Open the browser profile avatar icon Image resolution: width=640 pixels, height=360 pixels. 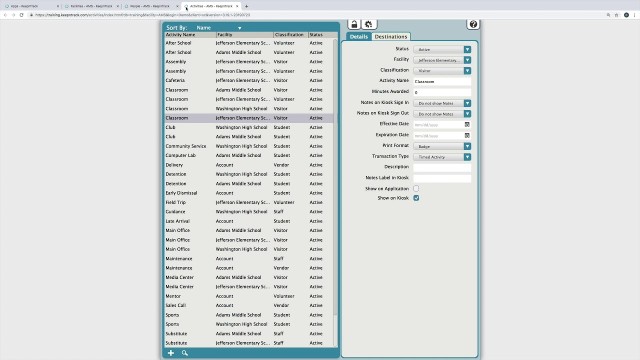(x=626, y=15)
